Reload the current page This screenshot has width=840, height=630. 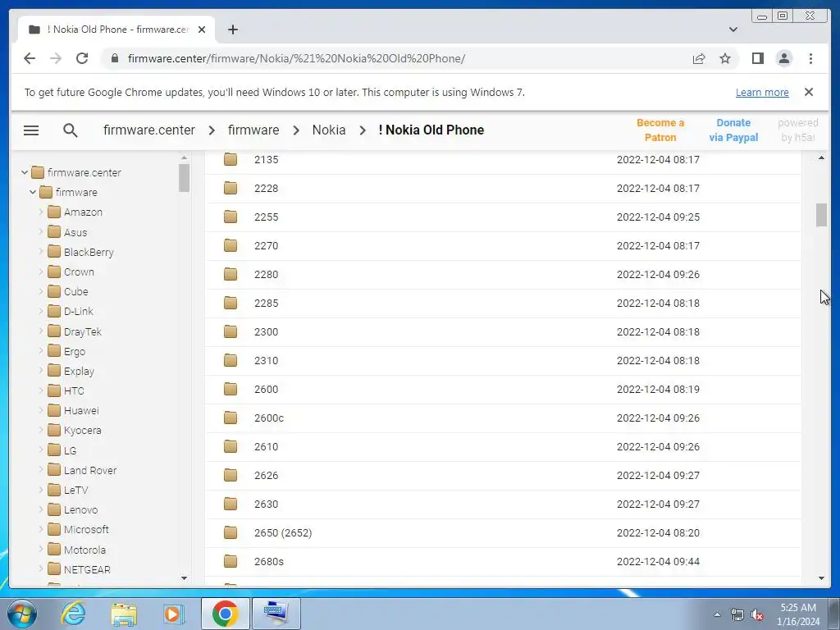click(x=82, y=58)
